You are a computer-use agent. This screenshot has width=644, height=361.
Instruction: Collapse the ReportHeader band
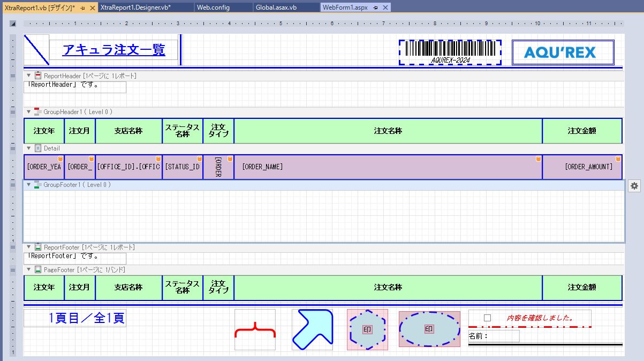(29, 76)
